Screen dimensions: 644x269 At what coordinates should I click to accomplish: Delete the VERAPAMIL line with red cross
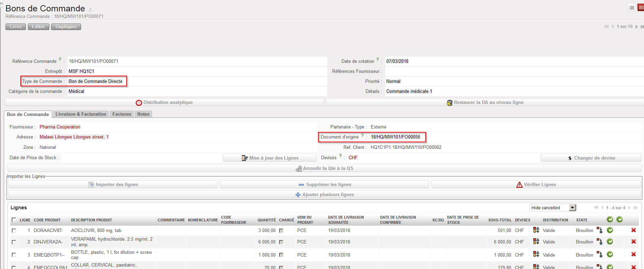(634, 242)
